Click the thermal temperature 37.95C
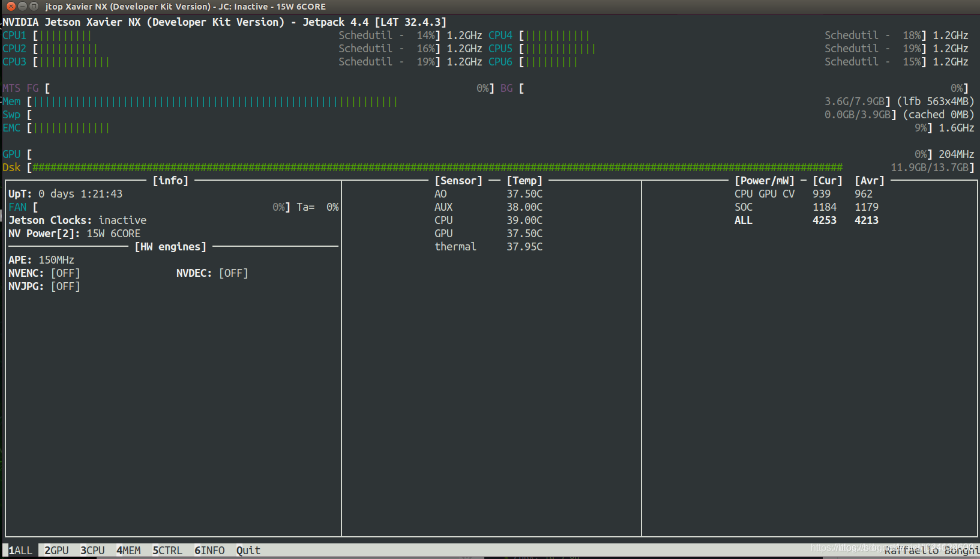The width and height of the screenshot is (980, 559). [x=525, y=247]
